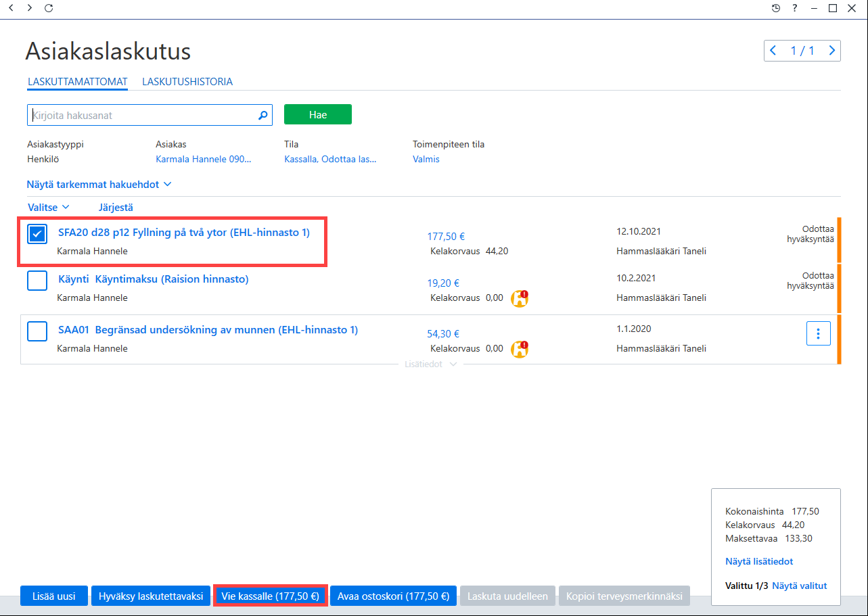This screenshot has width=868, height=616.
Task: Click the disabled Laskuta uudelleen button
Action: [508, 596]
